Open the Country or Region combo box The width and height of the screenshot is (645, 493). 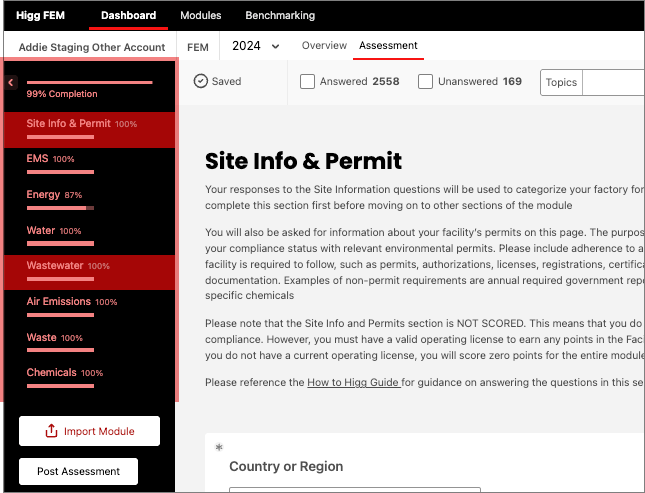pos(354,488)
